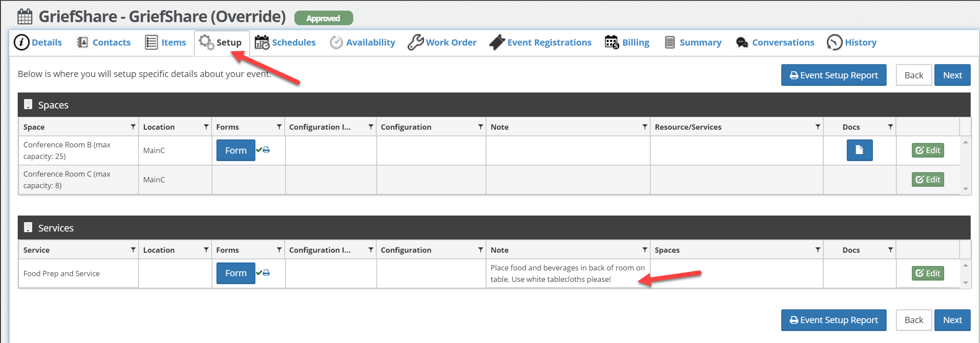Click the Spaces table scrollbar up arrow
Viewport: 980px width, 343px height.
965,142
